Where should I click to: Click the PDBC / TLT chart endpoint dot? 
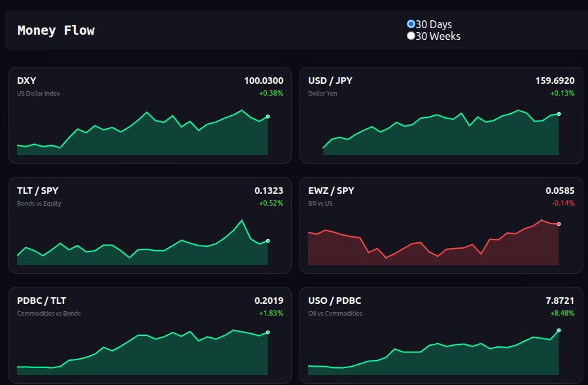[x=268, y=333]
